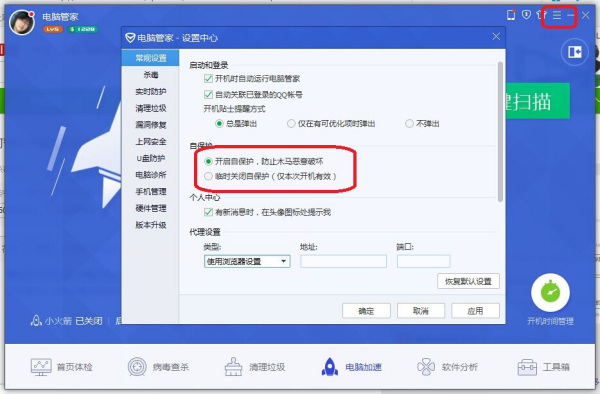Open 工具箱 toolbox icon
600x394 pixels.
(527, 367)
